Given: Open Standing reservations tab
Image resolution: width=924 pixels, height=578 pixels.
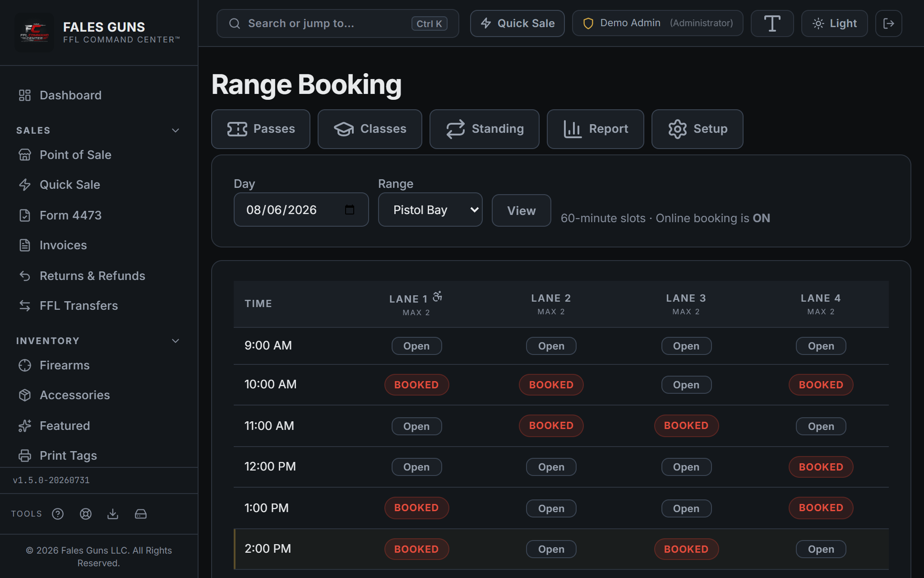Looking at the screenshot, I should (485, 129).
